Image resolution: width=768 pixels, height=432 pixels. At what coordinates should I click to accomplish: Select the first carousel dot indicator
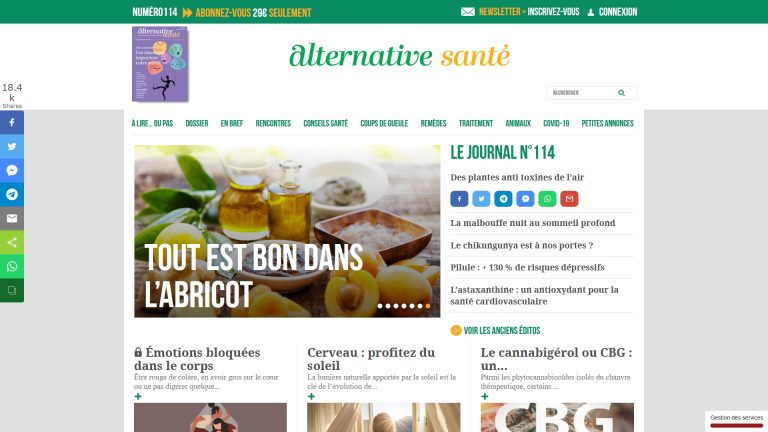coord(380,306)
